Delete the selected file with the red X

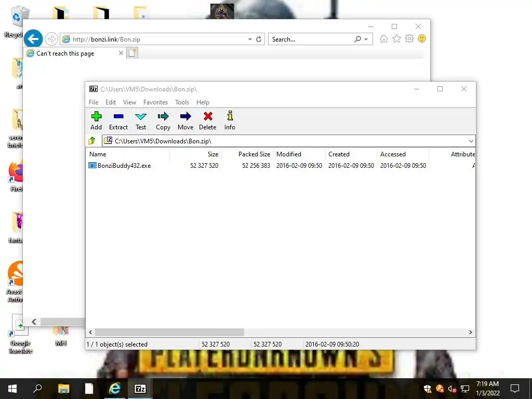tap(208, 121)
